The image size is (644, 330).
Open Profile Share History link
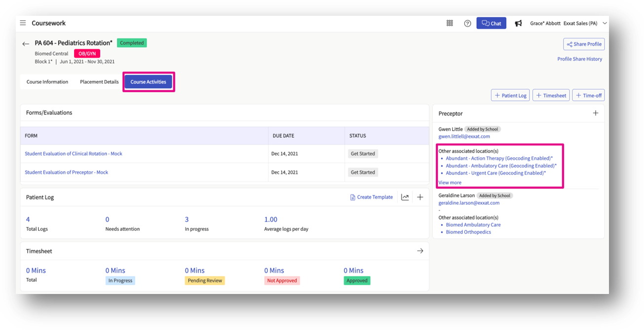580,59
